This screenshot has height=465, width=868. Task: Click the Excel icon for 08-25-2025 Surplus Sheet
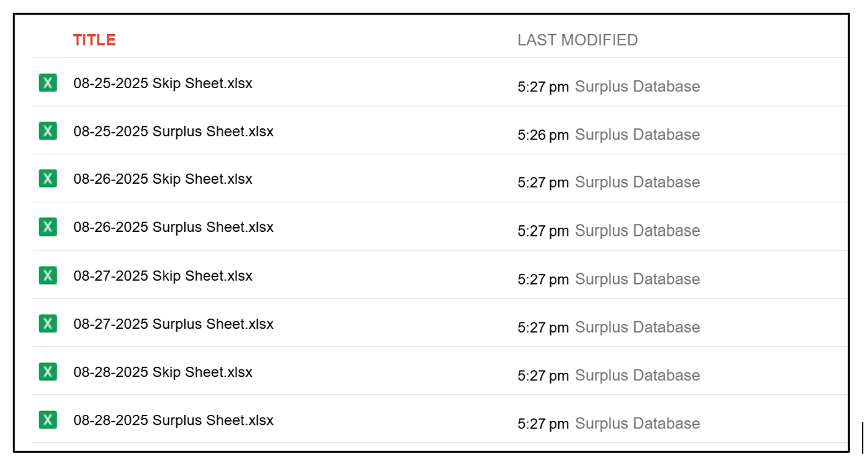pos(47,130)
